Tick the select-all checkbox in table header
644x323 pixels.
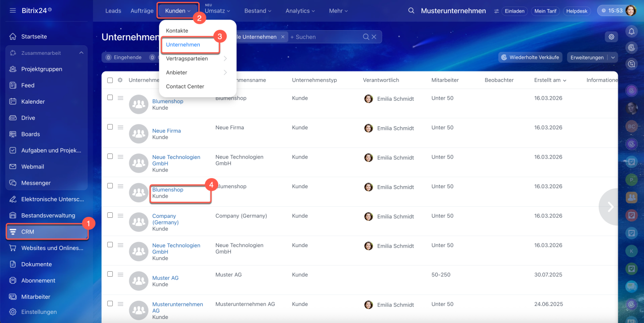click(x=110, y=80)
